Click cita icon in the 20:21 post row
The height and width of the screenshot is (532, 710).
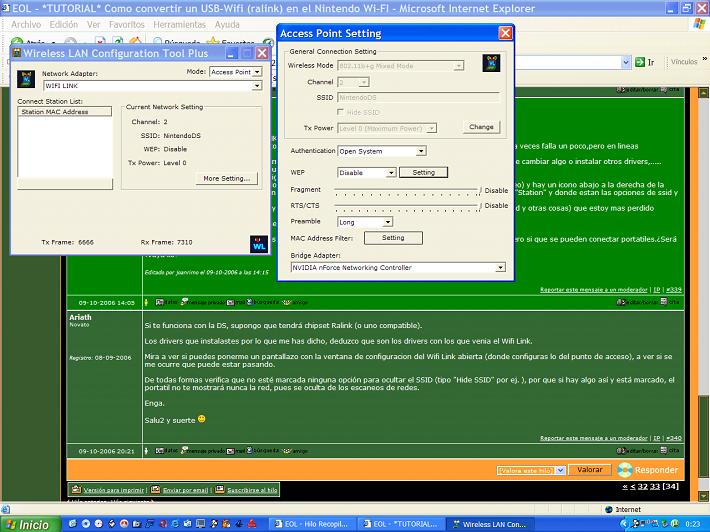click(x=670, y=451)
